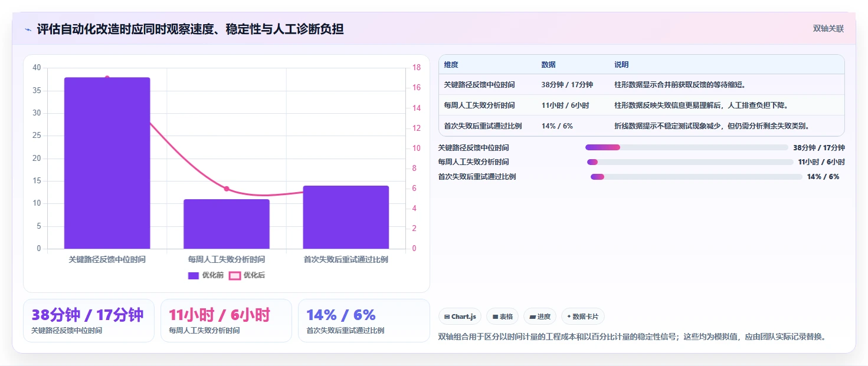
Task: Click table cell 每周人工失败分析时间
Action: 479,105
